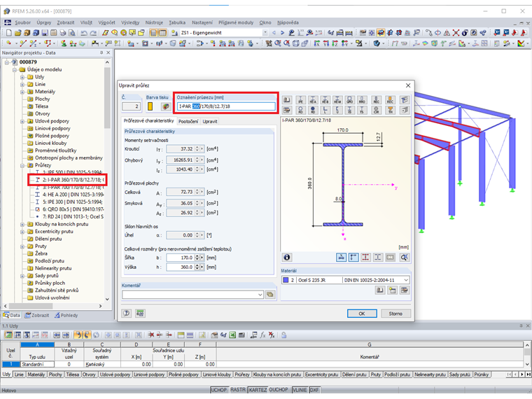
Task: Save the model with diskette icon
Action: point(45,33)
